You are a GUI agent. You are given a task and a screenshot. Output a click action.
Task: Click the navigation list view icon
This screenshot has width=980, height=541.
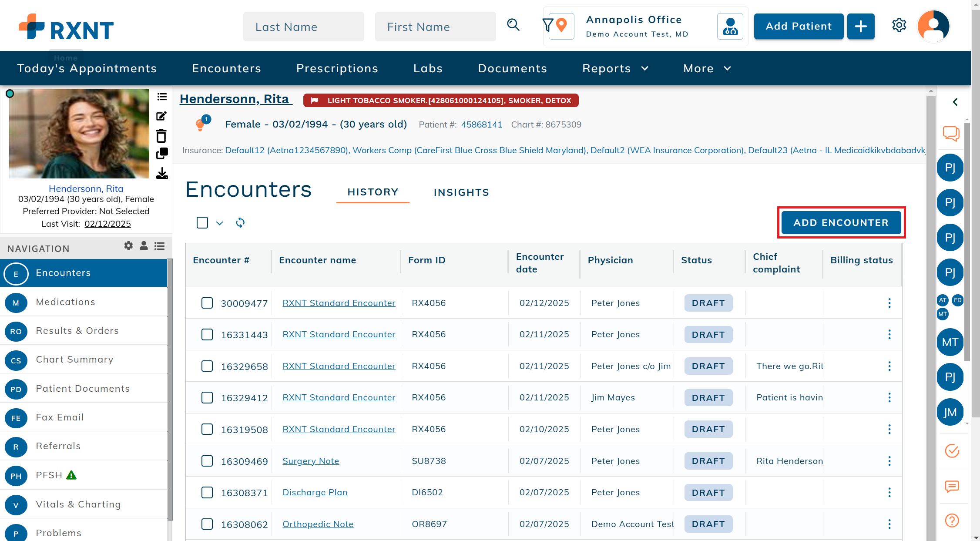coord(160,246)
